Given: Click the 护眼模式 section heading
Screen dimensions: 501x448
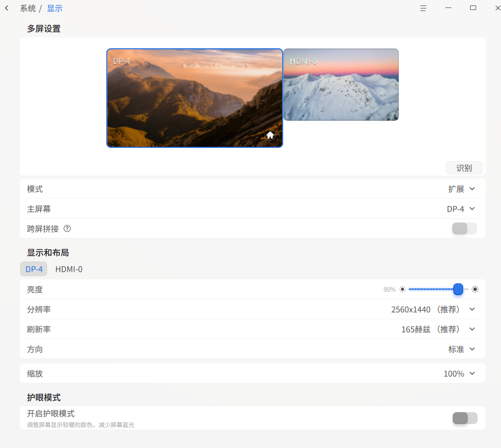Looking at the screenshot, I should pyautogui.click(x=44, y=398).
